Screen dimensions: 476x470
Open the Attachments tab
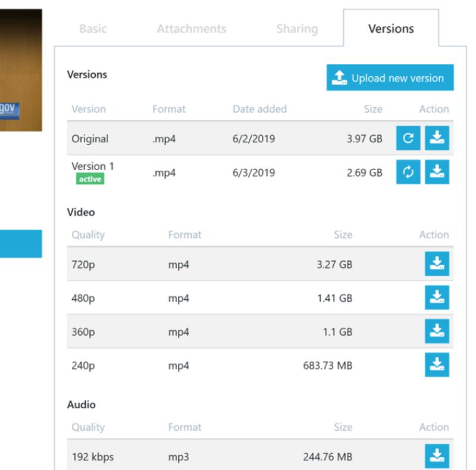coord(192,29)
